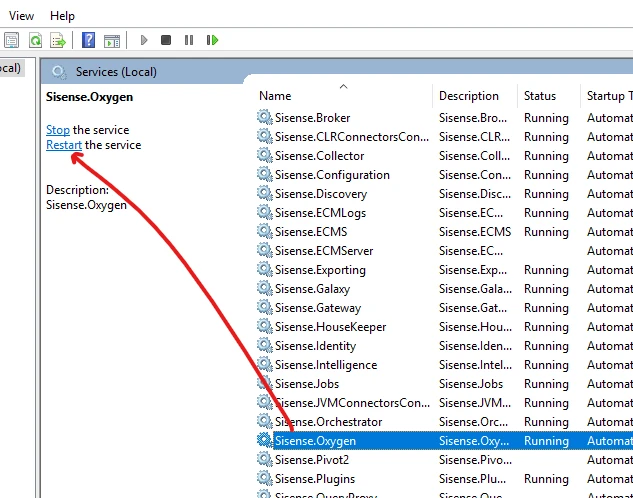Select the Services (Local) tree node at left
This screenshot has height=498, width=633.
pyautogui.click(x=10, y=68)
